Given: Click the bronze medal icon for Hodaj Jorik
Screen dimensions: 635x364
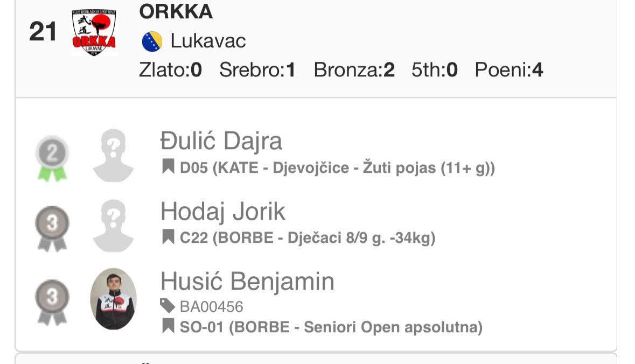Looking at the screenshot, I should click(x=52, y=228).
